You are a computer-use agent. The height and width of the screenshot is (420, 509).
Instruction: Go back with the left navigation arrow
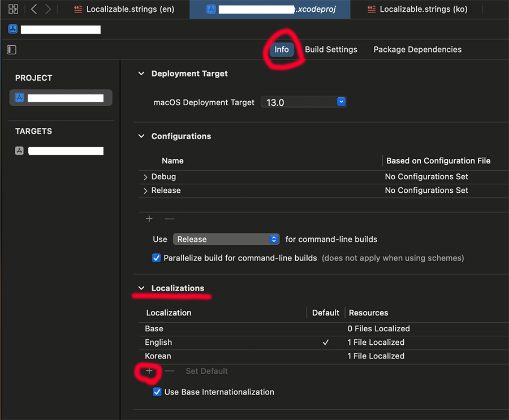34,9
